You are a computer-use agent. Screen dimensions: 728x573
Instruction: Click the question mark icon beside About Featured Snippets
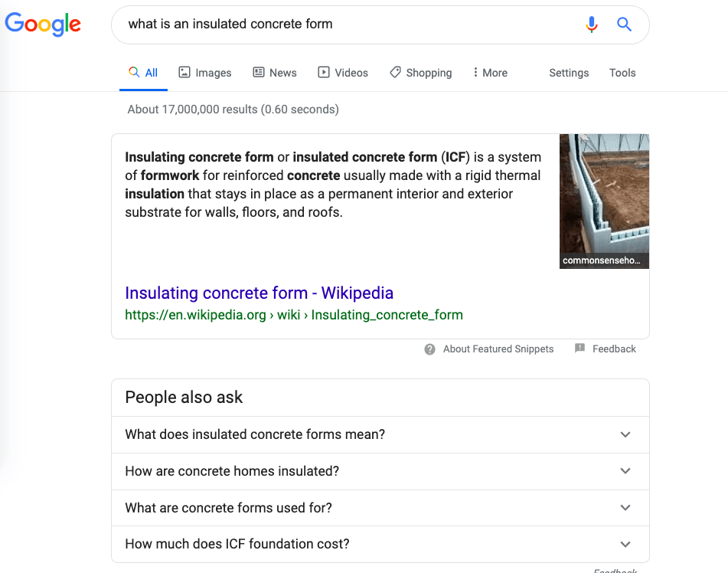tap(430, 349)
